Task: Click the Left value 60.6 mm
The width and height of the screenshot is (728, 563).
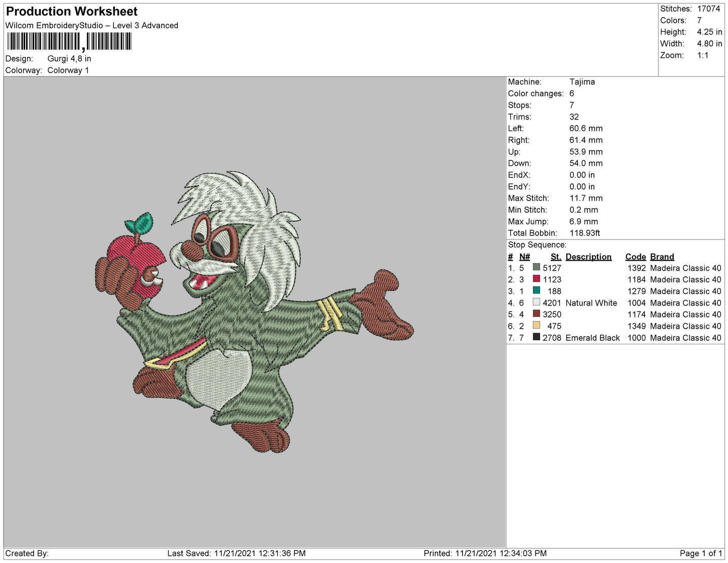Action: [586, 128]
